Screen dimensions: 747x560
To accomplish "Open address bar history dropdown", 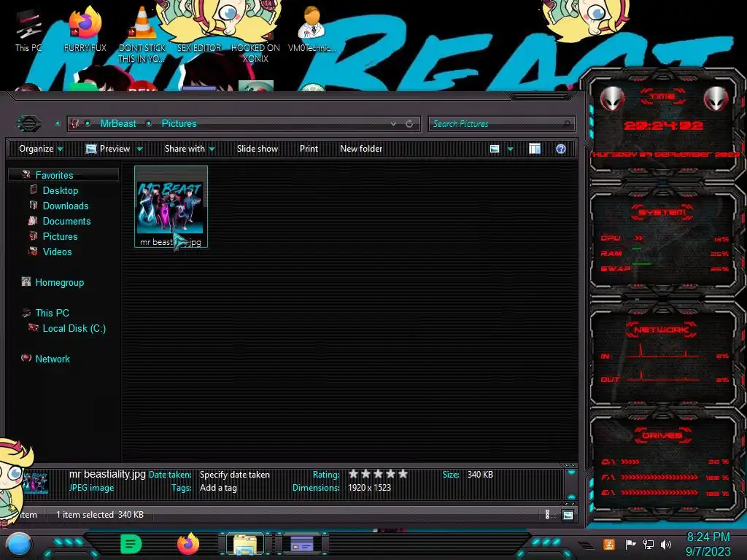I will [393, 124].
